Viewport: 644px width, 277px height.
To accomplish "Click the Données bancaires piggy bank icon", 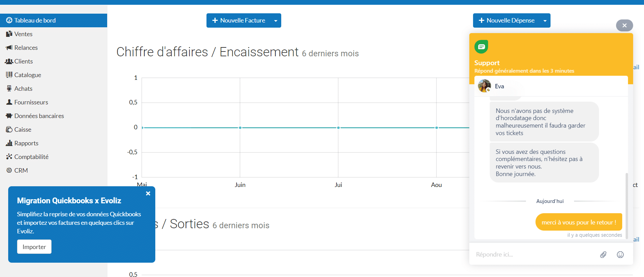I will pos(9,116).
